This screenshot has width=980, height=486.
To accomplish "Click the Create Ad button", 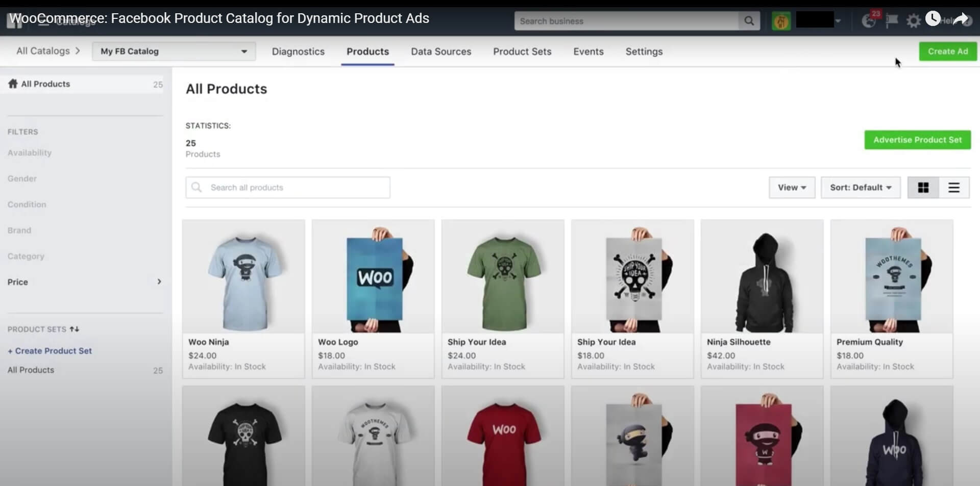I will pyautogui.click(x=948, y=52).
